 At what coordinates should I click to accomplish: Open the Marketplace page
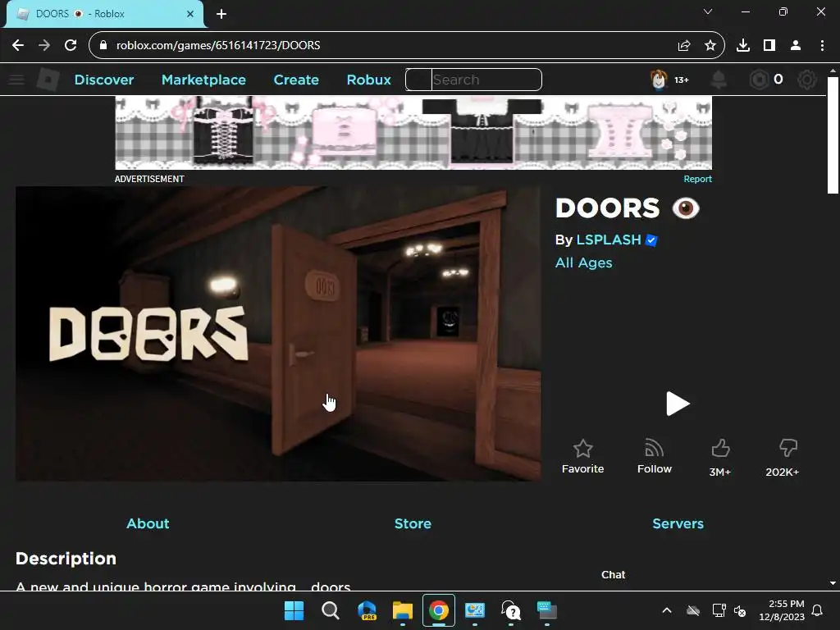[203, 80]
